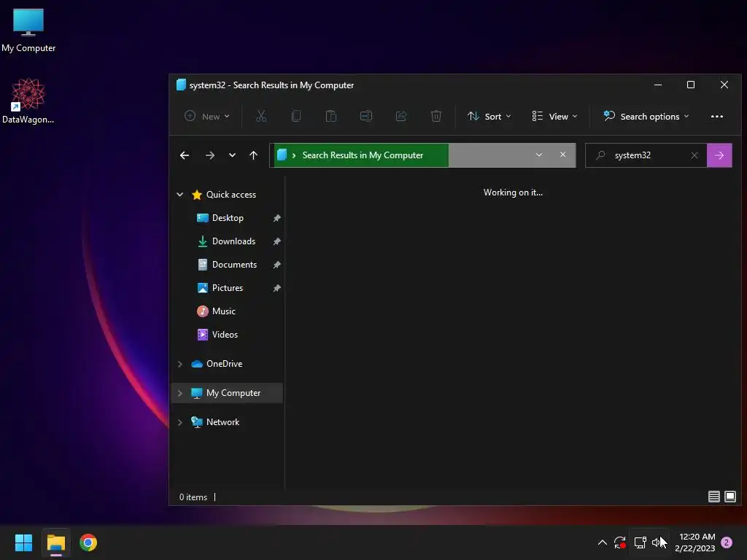
Task: Expand the My Computer tree node
Action: coord(180,393)
